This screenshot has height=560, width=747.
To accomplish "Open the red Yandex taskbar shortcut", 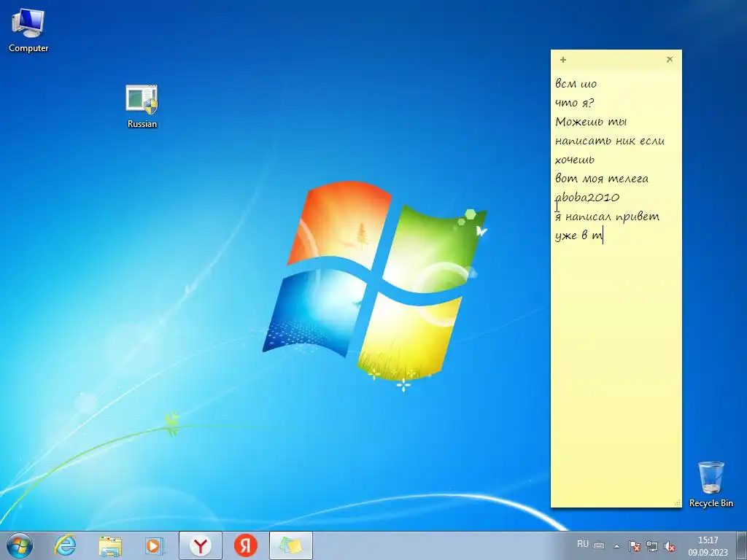I will tap(245, 545).
